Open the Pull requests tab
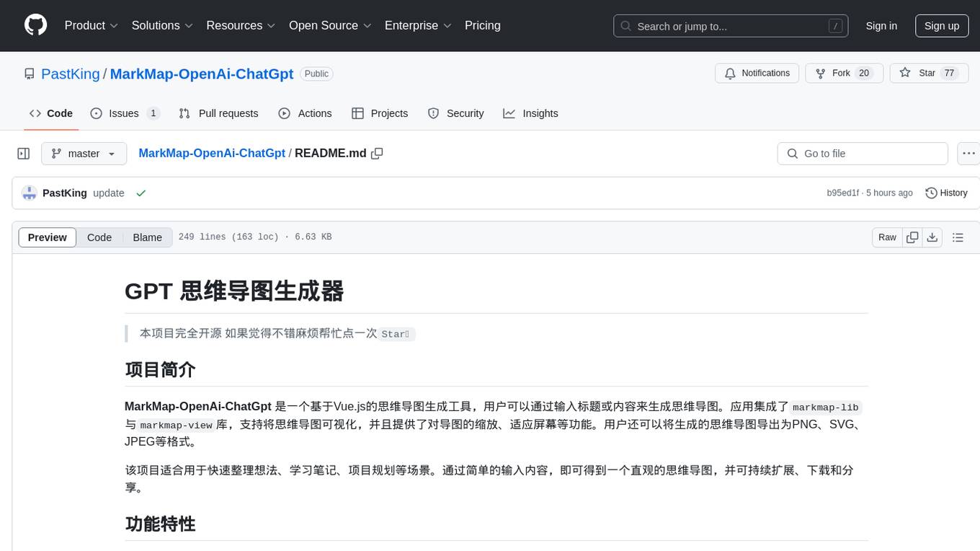 coord(218,113)
